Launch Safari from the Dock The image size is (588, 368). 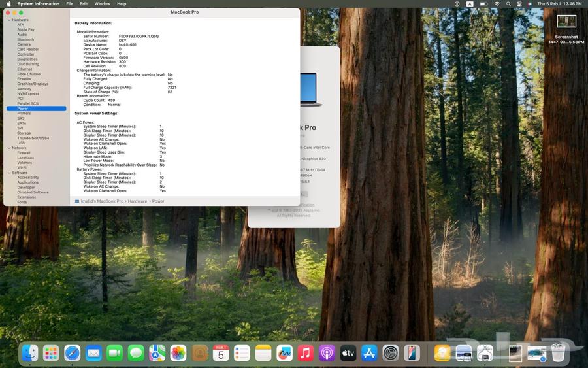(x=72, y=353)
